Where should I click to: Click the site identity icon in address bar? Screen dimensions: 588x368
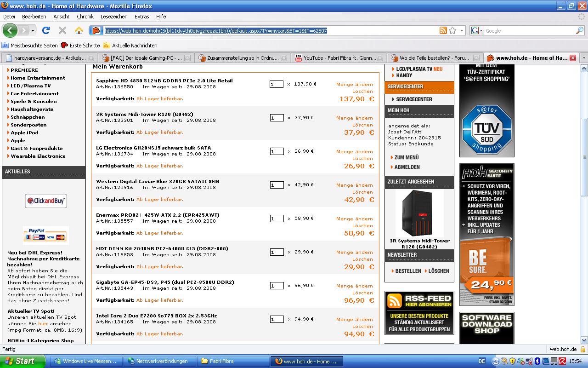click(x=96, y=31)
